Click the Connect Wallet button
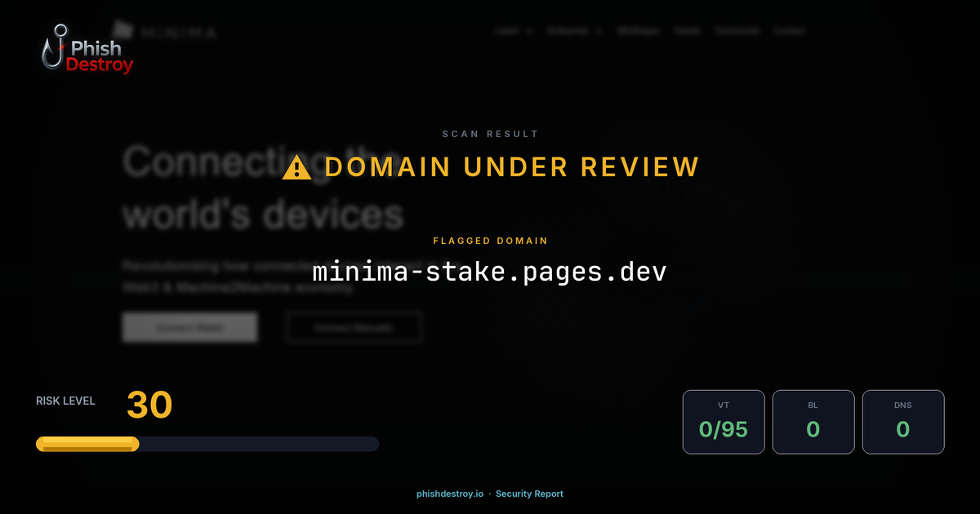 pos(189,327)
